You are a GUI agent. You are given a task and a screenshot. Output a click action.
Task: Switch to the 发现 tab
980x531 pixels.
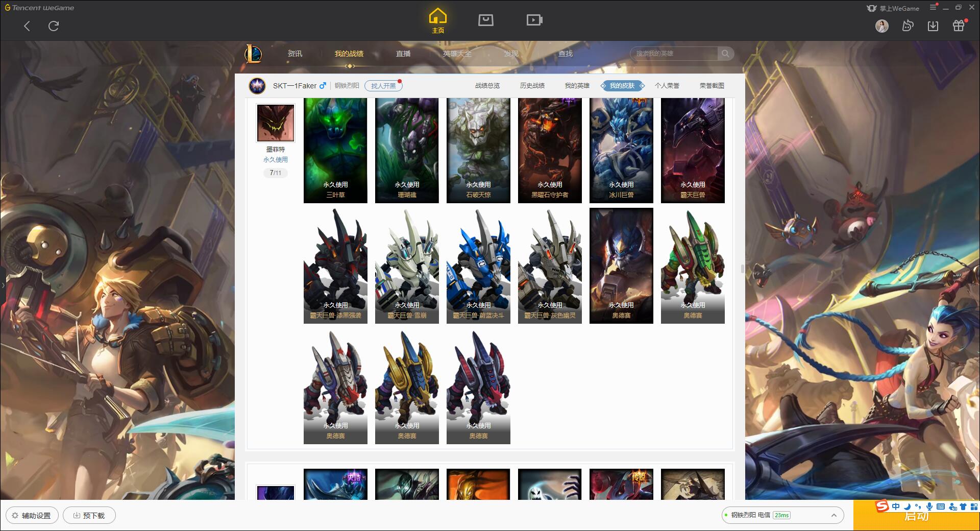(511, 54)
